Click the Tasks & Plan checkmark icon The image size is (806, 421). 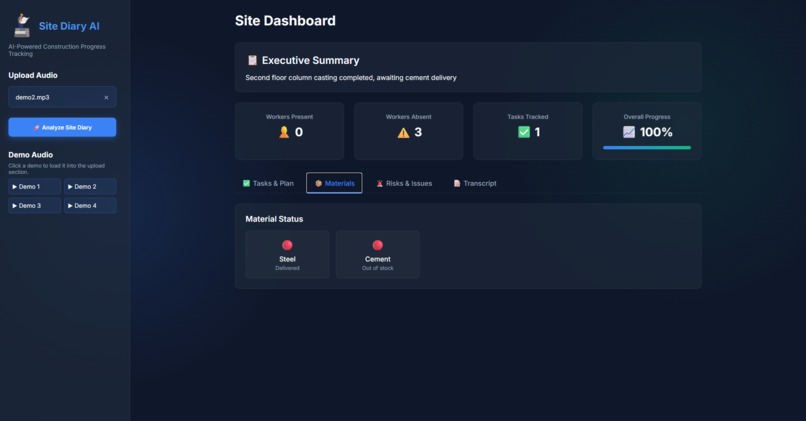[x=246, y=184]
